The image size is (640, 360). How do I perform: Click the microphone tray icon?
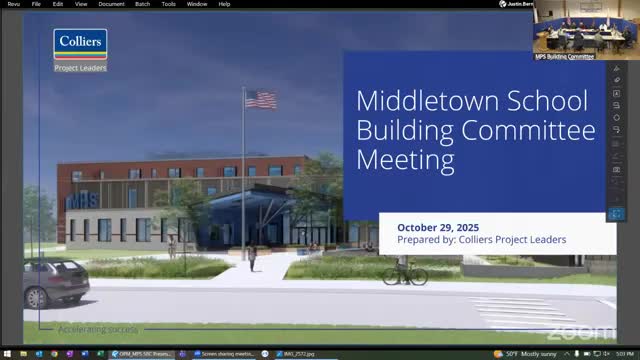pos(576,354)
